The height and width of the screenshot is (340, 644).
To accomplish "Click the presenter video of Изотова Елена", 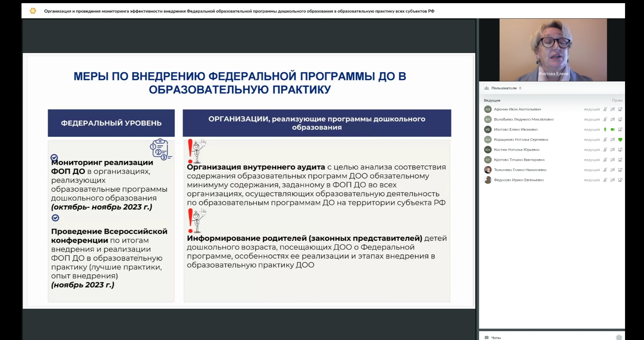I will tap(553, 50).
